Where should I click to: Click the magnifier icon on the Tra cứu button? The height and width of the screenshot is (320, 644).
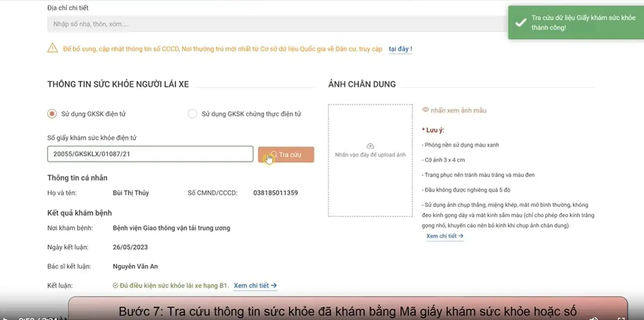pos(273,154)
